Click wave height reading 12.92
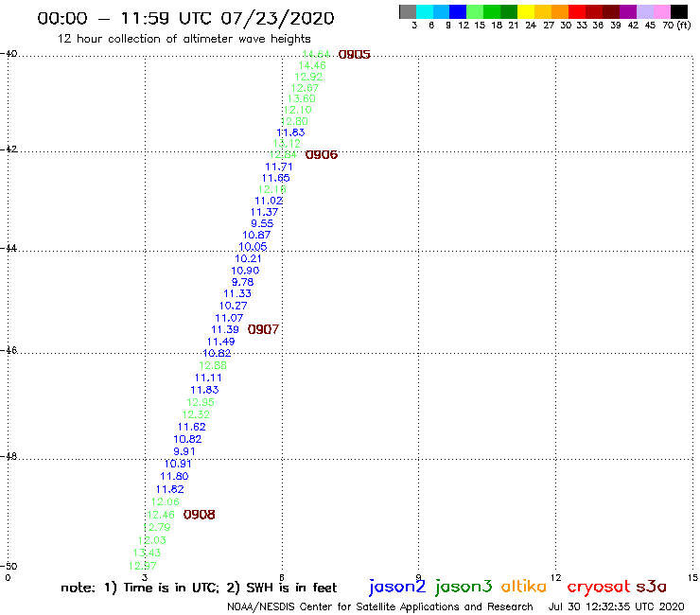The height and width of the screenshot is (615, 700). tap(308, 77)
